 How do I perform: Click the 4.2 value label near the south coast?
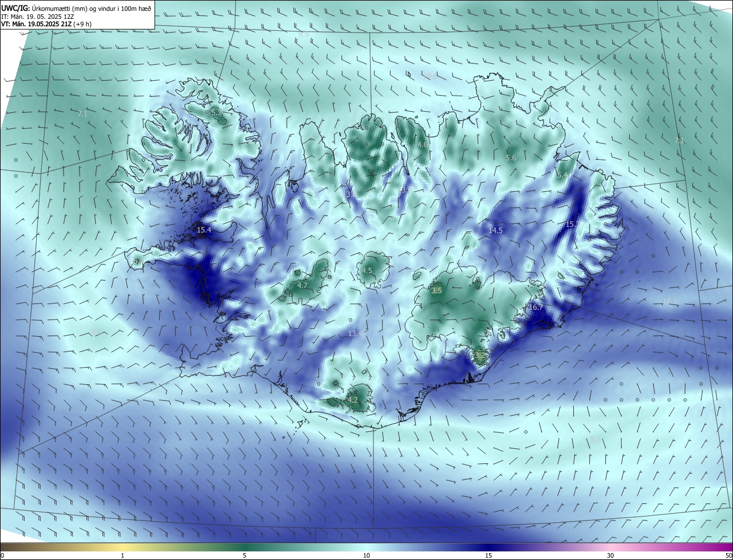(x=352, y=400)
